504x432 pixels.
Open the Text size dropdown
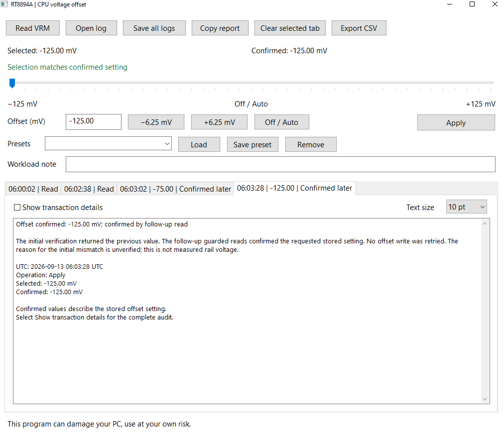tap(466, 207)
